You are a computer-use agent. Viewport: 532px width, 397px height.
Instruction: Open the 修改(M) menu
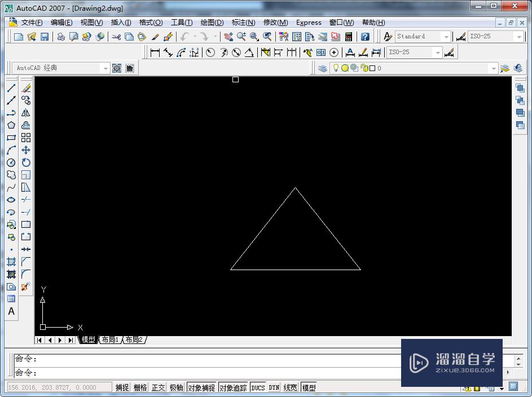tap(276, 23)
